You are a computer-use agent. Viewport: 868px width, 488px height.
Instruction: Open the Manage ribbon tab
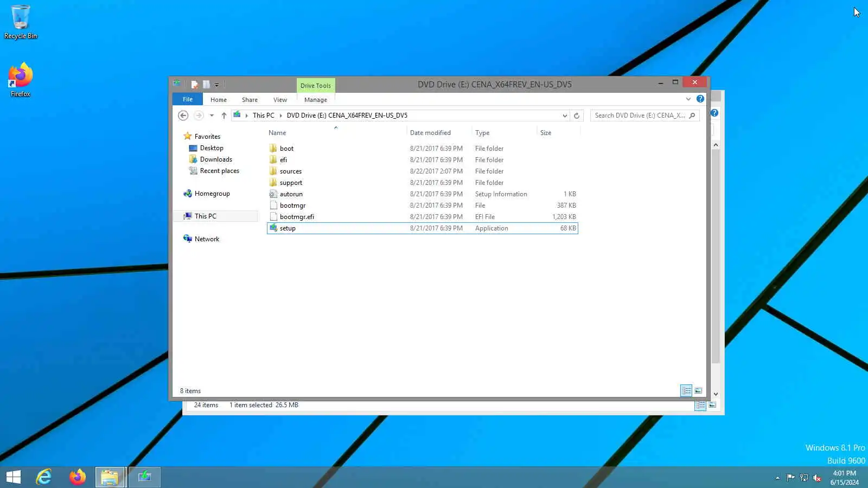(316, 100)
